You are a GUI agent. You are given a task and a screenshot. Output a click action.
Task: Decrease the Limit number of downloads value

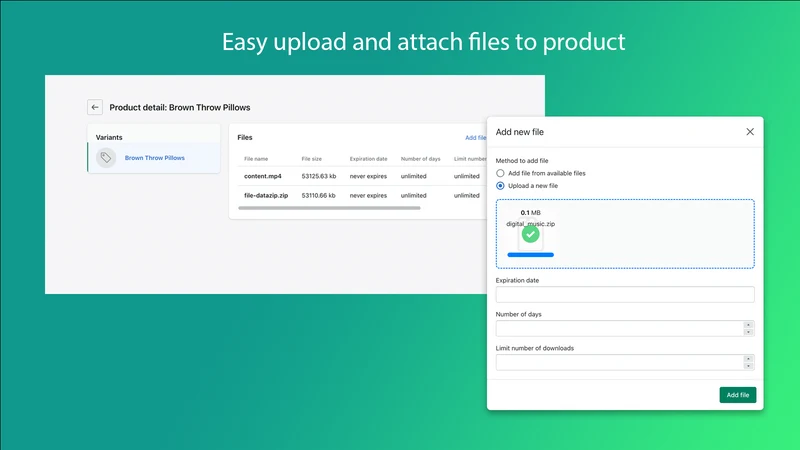pos(748,366)
